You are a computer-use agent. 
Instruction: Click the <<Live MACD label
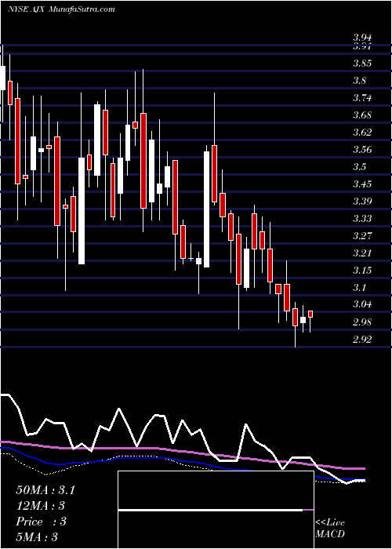pyautogui.click(x=330, y=528)
